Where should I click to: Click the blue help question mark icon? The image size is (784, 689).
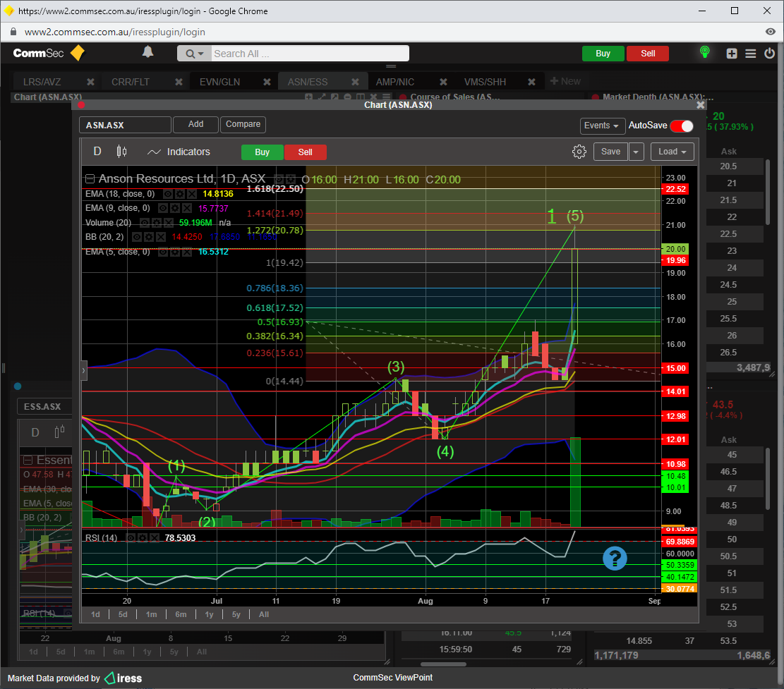615,558
